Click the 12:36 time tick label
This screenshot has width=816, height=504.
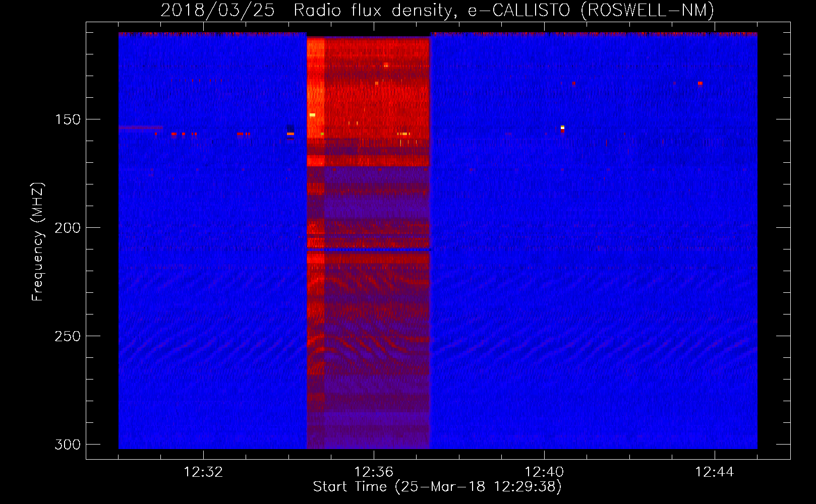click(374, 472)
